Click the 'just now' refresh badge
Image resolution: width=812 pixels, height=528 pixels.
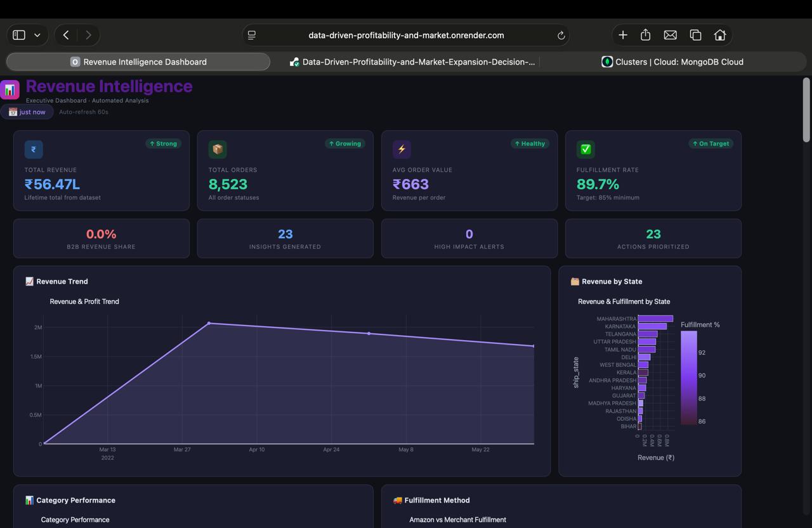click(x=27, y=112)
